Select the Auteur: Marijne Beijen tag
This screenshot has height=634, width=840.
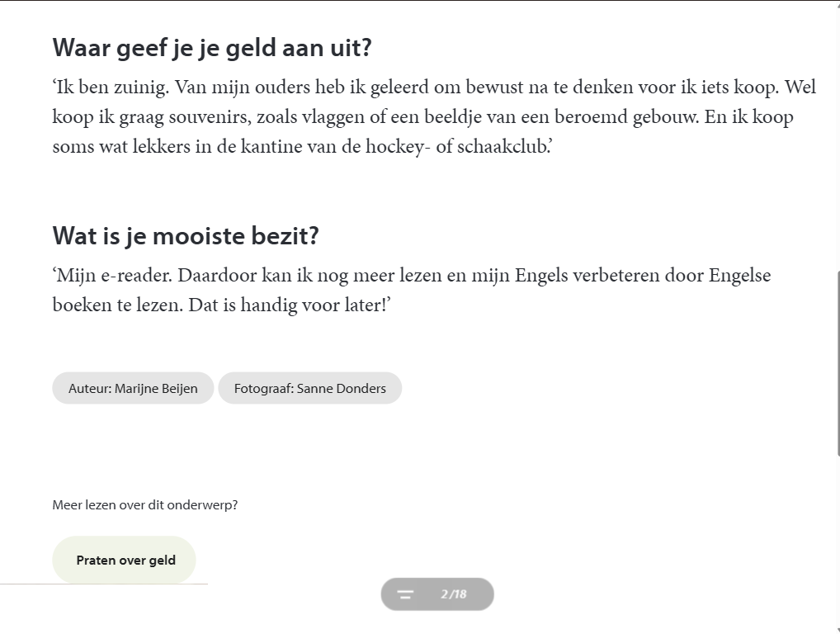click(x=133, y=388)
